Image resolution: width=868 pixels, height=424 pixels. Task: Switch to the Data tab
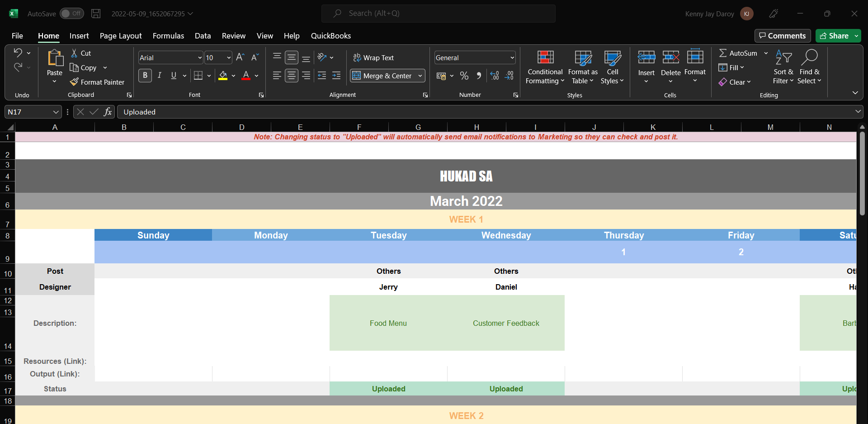click(203, 36)
